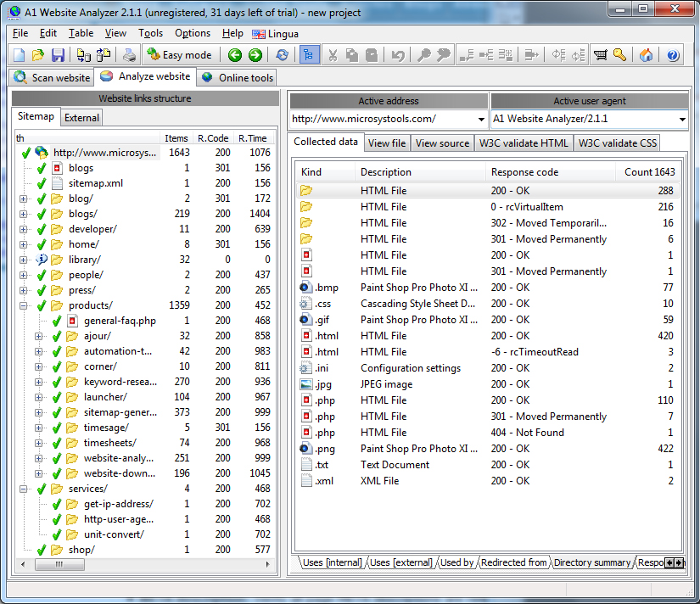The image size is (700, 604).
Task: Toggle the highlighted tree view toolbar button
Action: [309, 55]
